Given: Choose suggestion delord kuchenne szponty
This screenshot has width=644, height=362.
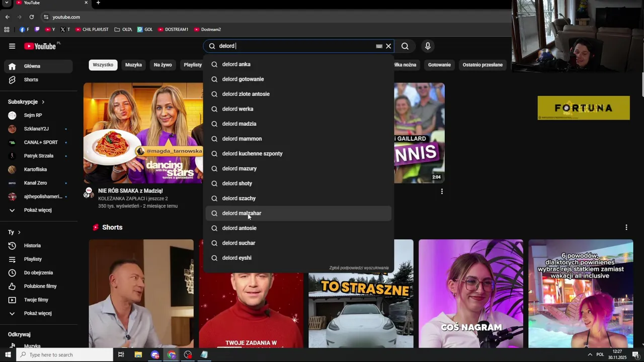Looking at the screenshot, I should pos(298,153).
